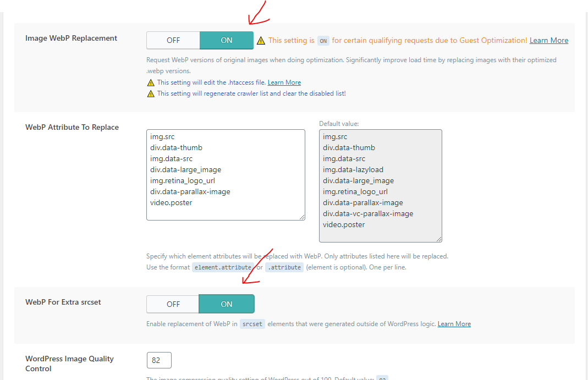Select ON for Image WebP Replacement
Screen dimensions: 588x380
[227, 41]
